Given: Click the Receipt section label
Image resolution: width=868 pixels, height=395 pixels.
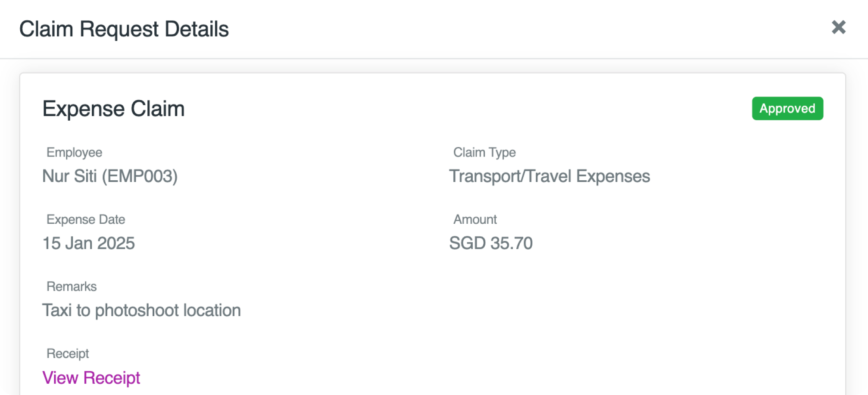Looking at the screenshot, I should (x=67, y=353).
